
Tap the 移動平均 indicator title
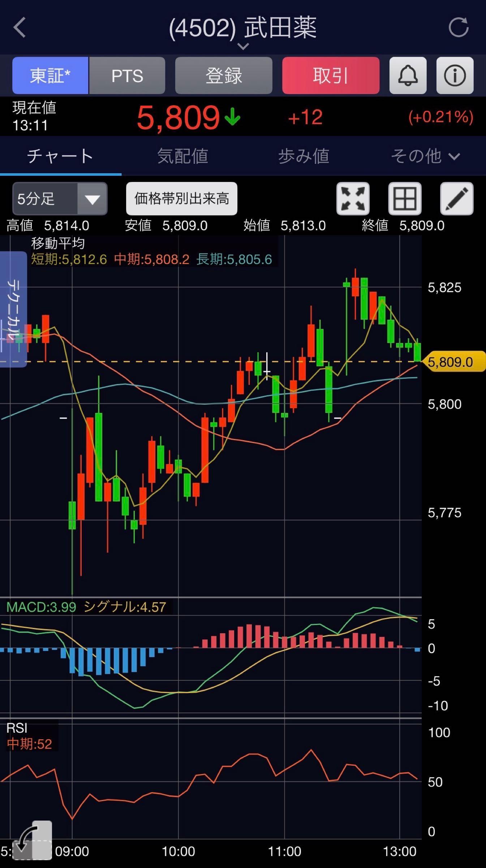[58, 243]
